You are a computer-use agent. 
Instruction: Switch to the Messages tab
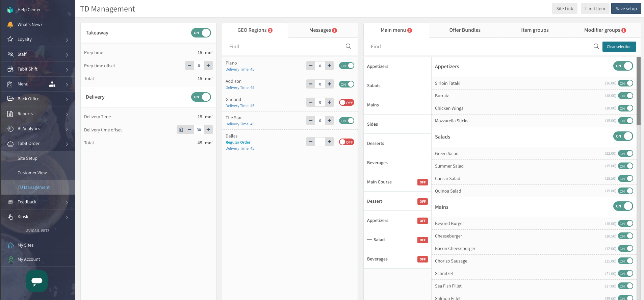[x=323, y=30]
